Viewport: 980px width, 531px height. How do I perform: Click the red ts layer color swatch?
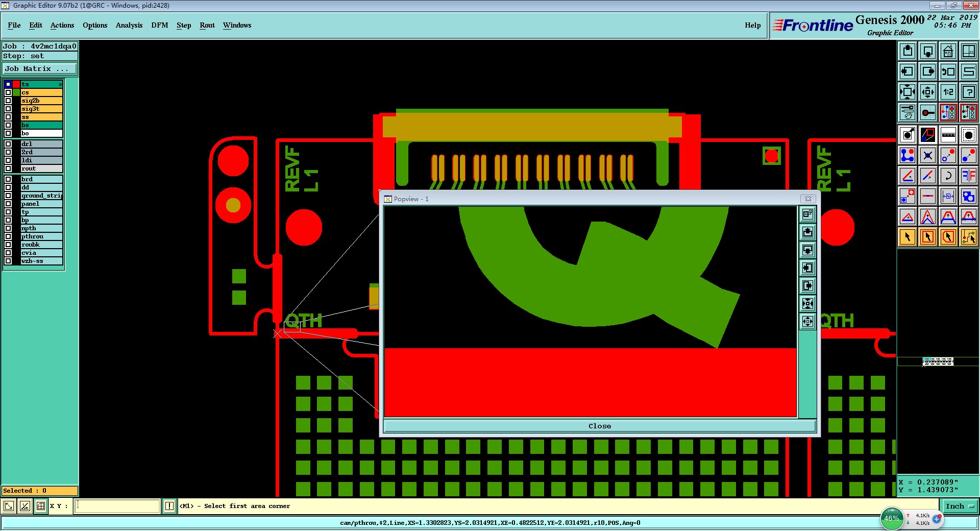click(16, 84)
